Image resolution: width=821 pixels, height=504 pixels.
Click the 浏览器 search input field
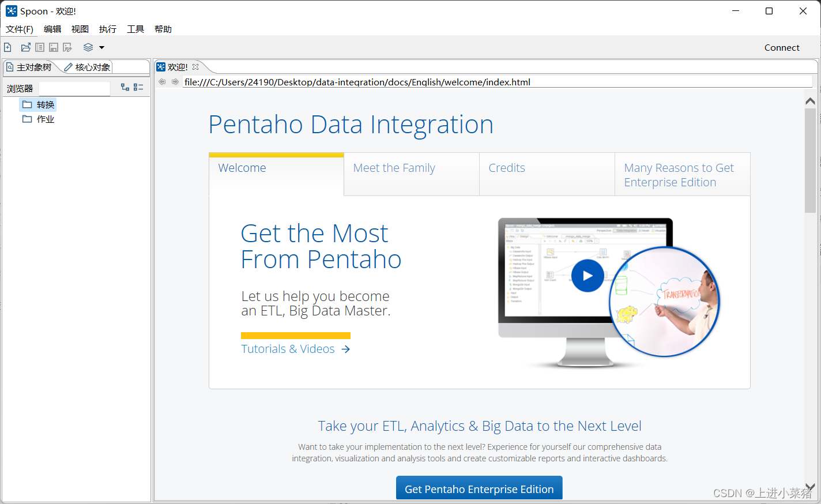pos(74,88)
